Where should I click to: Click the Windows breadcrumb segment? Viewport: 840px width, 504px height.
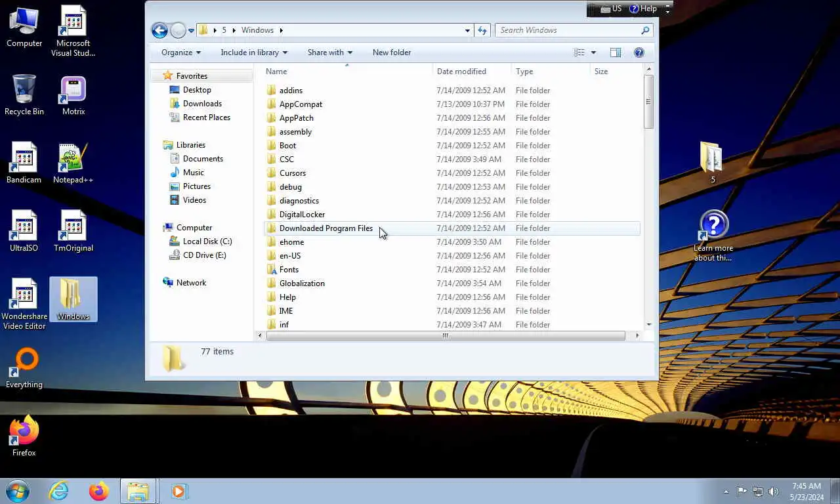pos(257,30)
